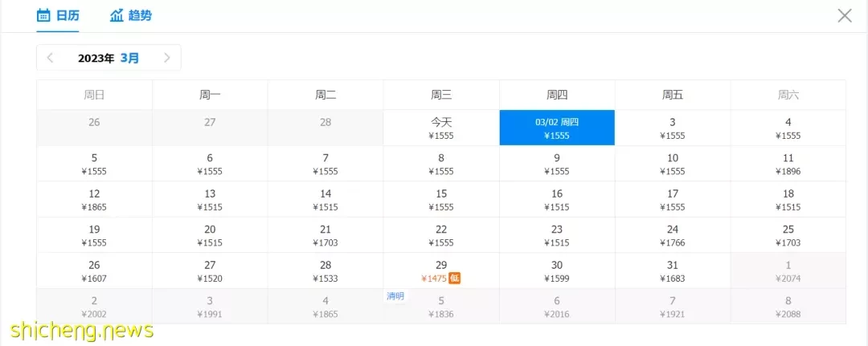Select April 7 priced ¥1921
The width and height of the screenshot is (868, 346).
(x=673, y=306)
